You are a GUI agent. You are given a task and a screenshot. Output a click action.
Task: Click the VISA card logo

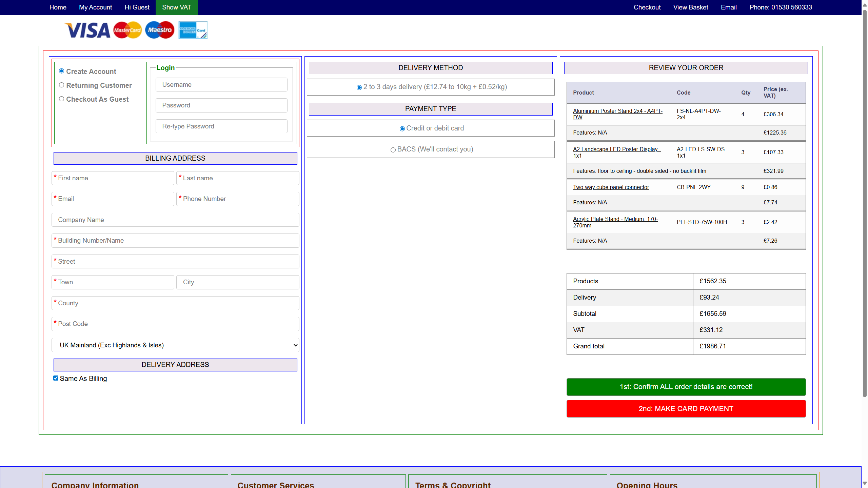(87, 30)
